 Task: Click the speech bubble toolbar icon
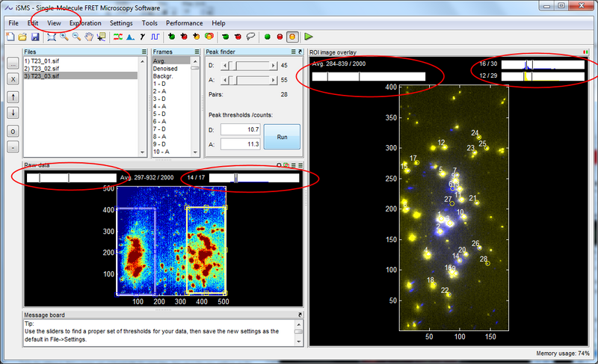coord(250,36)
